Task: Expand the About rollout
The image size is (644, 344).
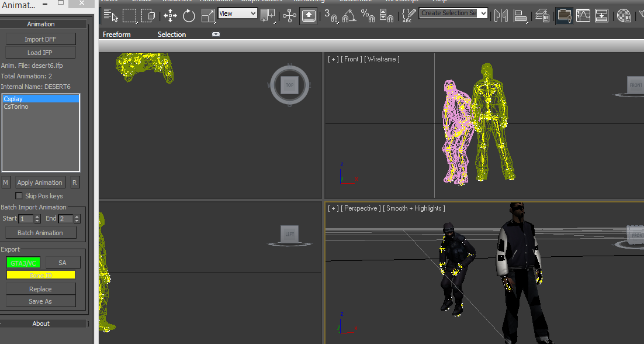Action: pyautogui.click(x=41, y=324)
